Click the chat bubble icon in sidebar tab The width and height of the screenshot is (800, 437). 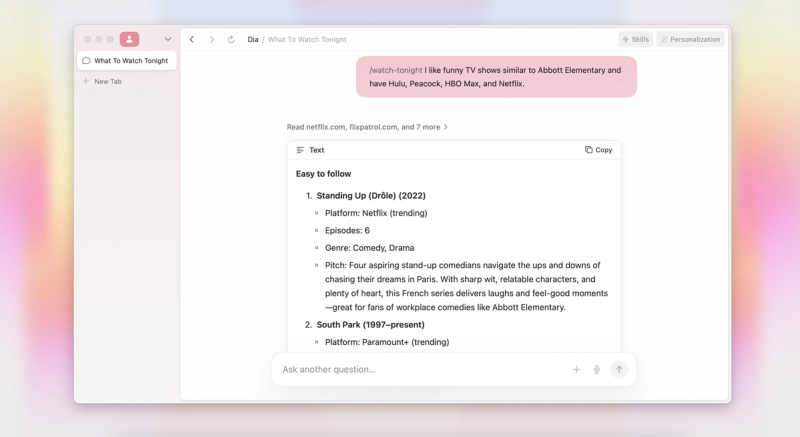click(86, 61)
